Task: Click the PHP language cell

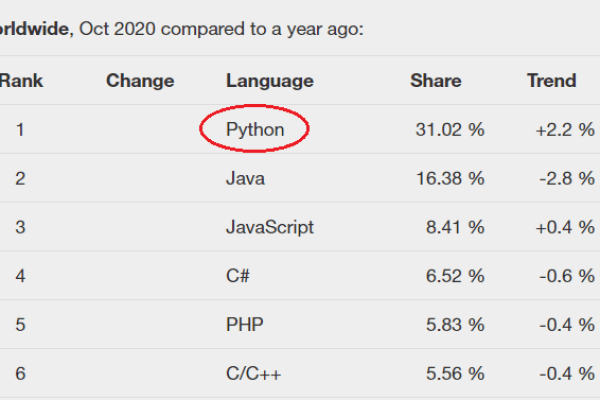Action: pyautogui.click(x=245, y=325)
